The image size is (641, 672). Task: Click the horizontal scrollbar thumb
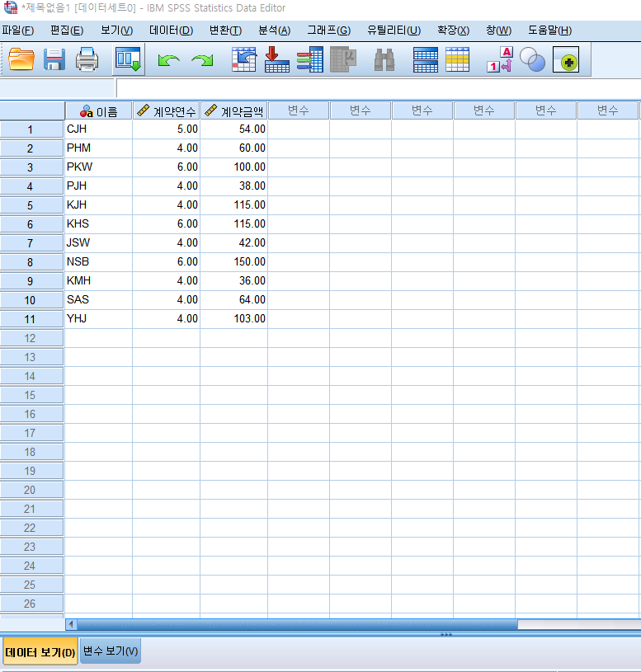(x=297, y=624)
